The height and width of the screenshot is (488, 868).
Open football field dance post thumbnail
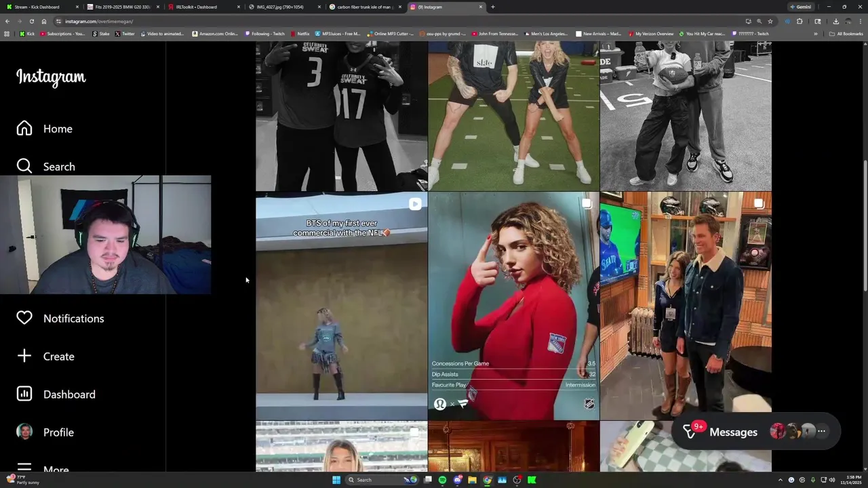(514, 116)
